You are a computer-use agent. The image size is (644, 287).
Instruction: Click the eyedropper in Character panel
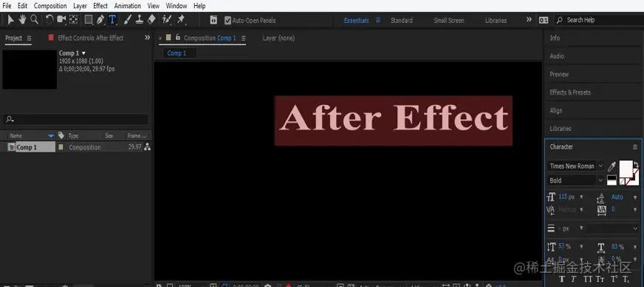pos(612,166)
